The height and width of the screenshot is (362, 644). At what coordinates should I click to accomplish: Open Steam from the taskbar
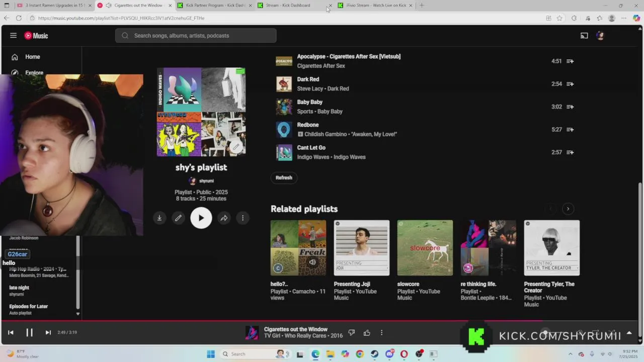374,354
